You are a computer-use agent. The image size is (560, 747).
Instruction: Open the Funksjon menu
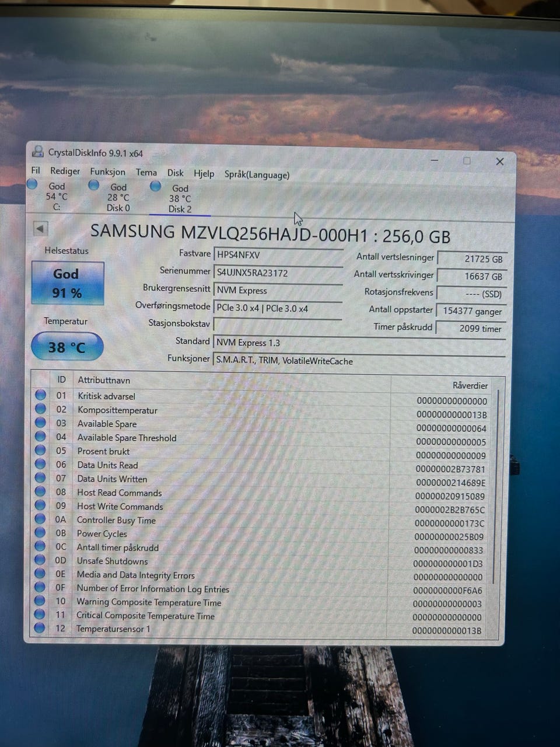[x=107, y=172]
